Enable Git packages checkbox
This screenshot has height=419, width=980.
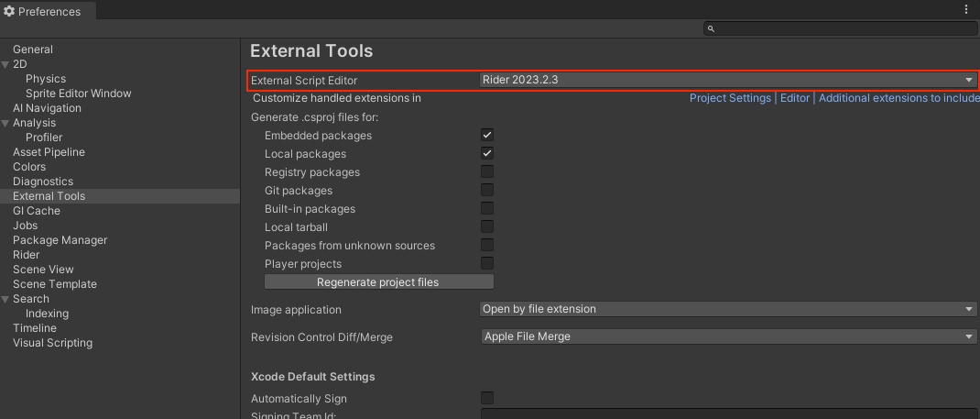pos(487,190)
